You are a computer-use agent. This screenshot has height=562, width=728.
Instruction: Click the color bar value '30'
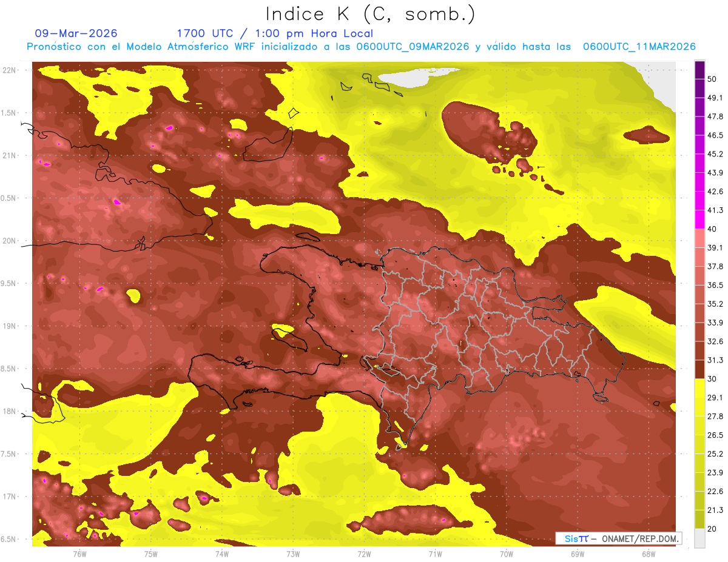coord(713,379)
